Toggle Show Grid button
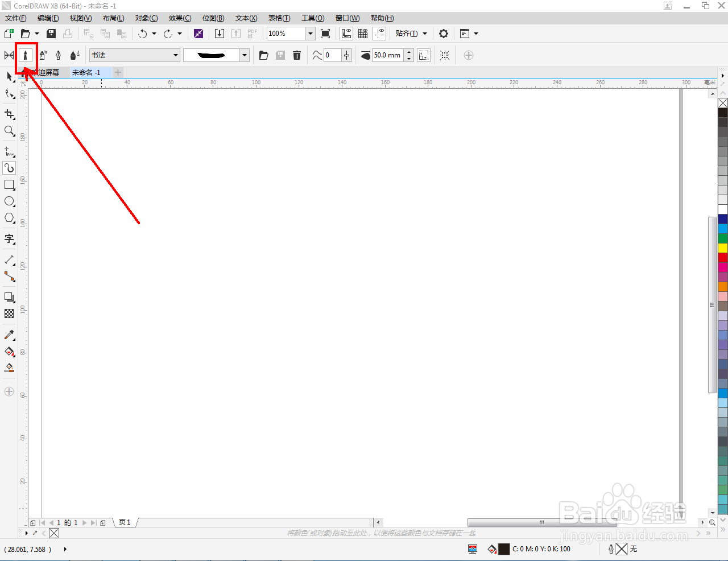This screenshot has width=728, height=561. (x=363, y=34)
